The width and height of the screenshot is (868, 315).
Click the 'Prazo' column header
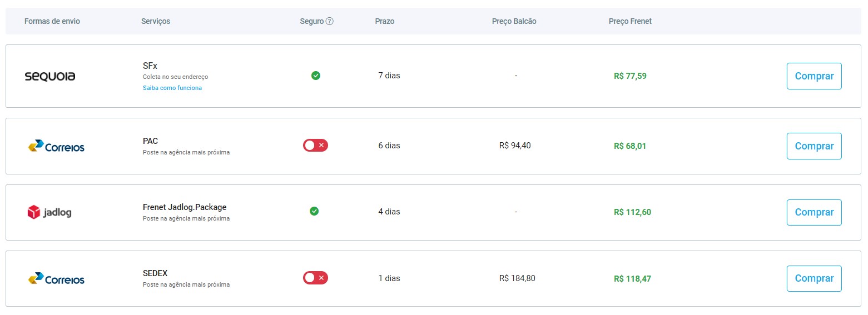tap(385, 21)
